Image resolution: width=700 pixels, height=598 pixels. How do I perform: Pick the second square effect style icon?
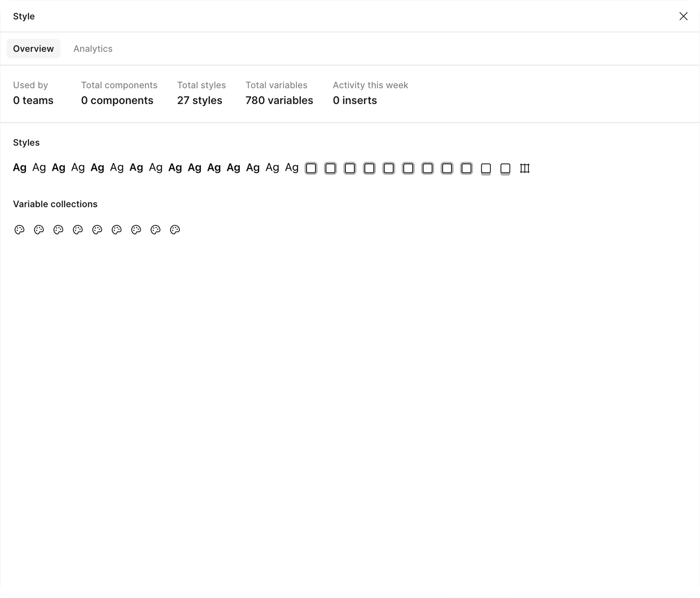330,168
